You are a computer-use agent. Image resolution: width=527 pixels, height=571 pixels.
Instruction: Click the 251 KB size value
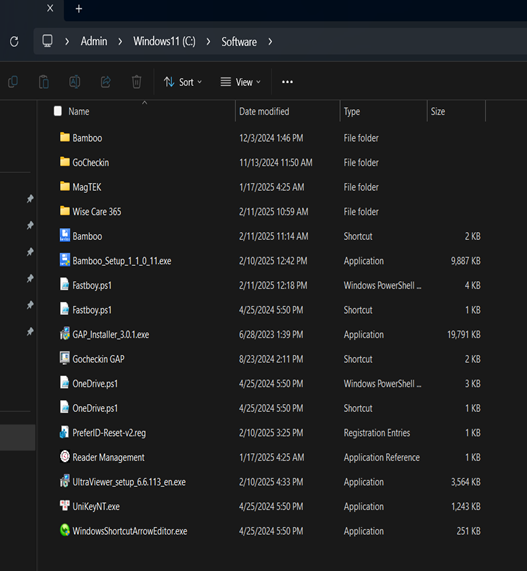pos(468,531)
